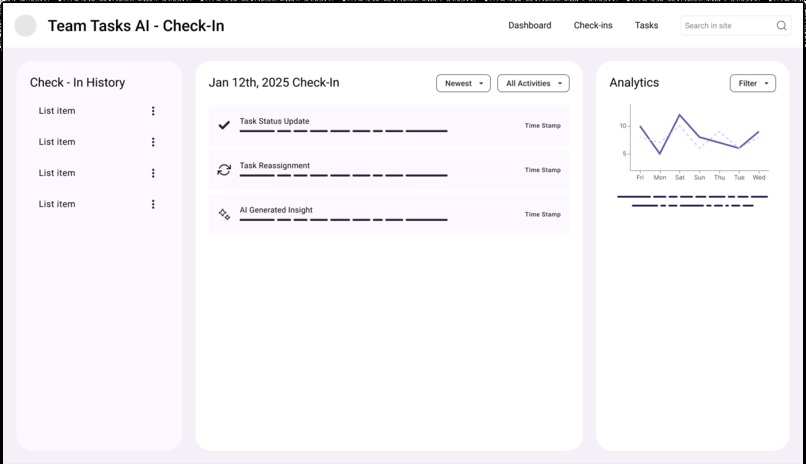Open the Task Reassignment entry
Screen dimensions: 806x464
pyautogui.click(x=389, y=170)
